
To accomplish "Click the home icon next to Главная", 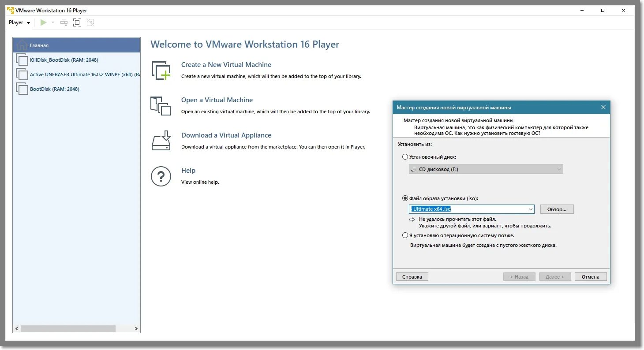I will [x=22, y=45].
